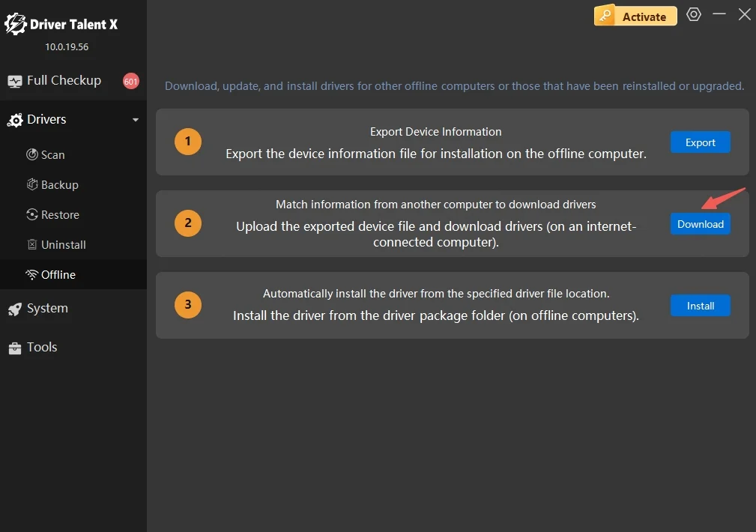756x532 pixels.
Task: Open settings via the hexagon gear icon
Action: [x=694, y=14]
